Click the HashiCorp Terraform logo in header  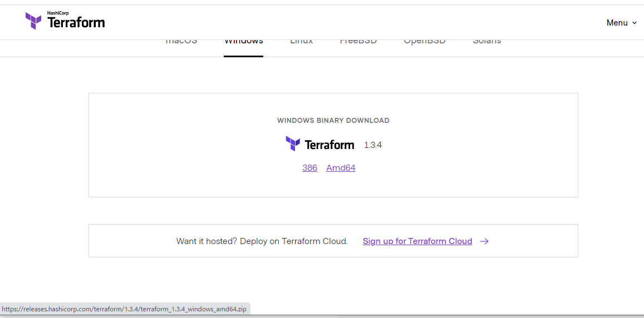[x=65, y=20]
